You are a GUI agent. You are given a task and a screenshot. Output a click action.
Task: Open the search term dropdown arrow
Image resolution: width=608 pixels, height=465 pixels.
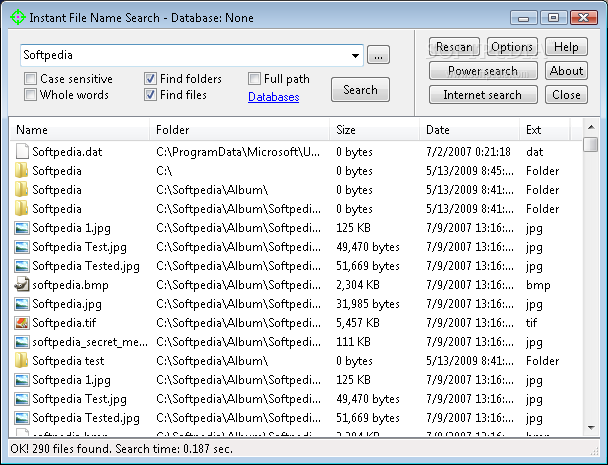point(355,55)
